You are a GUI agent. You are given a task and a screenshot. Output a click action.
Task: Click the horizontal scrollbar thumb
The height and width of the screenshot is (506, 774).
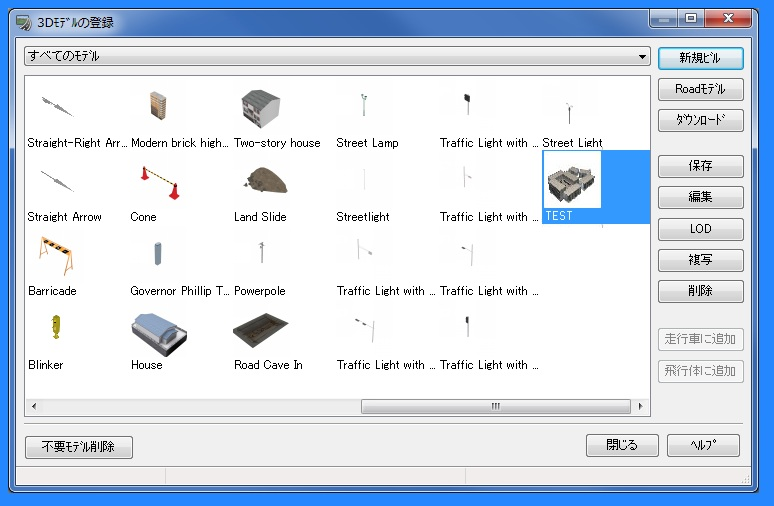click(x=496, y=406)
